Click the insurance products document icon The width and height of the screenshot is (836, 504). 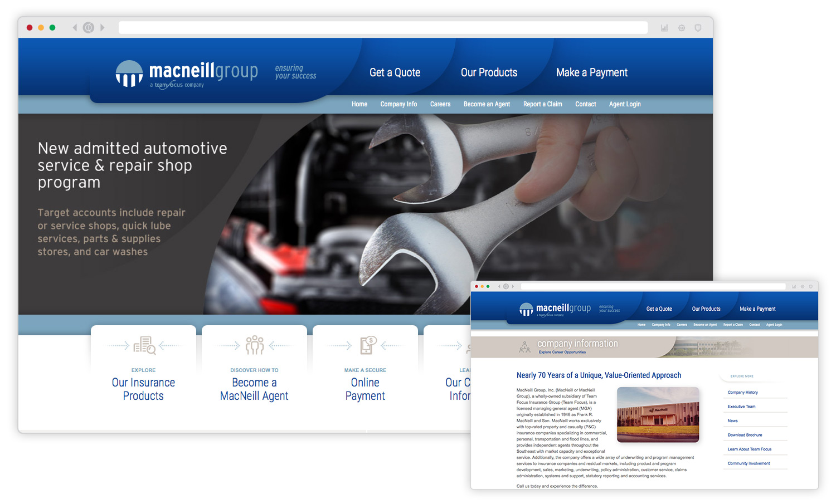coord(144,345)
